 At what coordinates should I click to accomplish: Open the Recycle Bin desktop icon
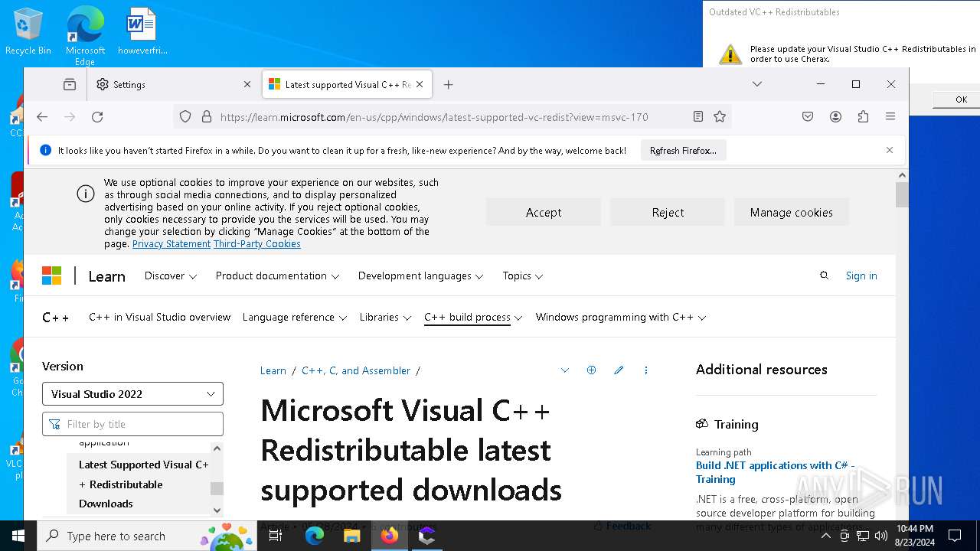[x=28, y=31]
